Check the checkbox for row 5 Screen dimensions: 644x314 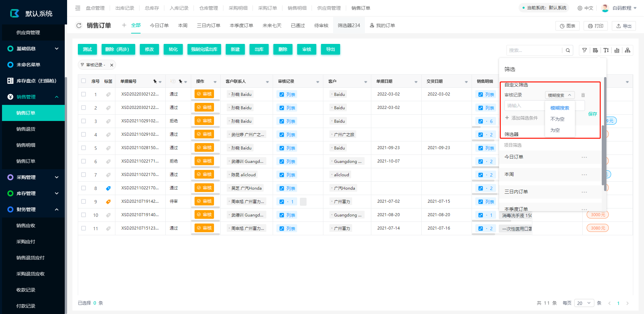(84, 148)
